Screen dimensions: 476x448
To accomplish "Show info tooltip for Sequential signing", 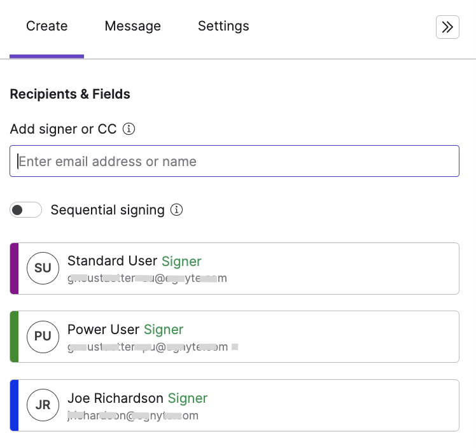I will [x=176, y=210].
